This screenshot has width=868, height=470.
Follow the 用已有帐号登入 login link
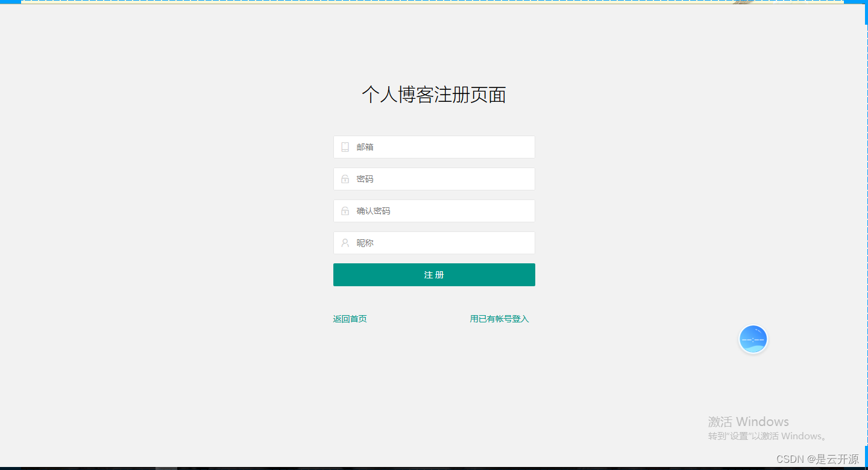click(x=499, y=319)
